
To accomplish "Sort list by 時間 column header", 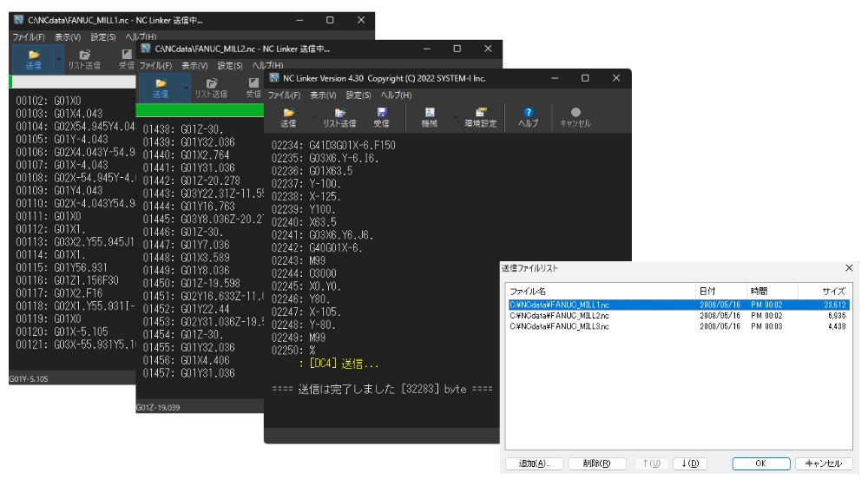I will [x=773, y=291].
